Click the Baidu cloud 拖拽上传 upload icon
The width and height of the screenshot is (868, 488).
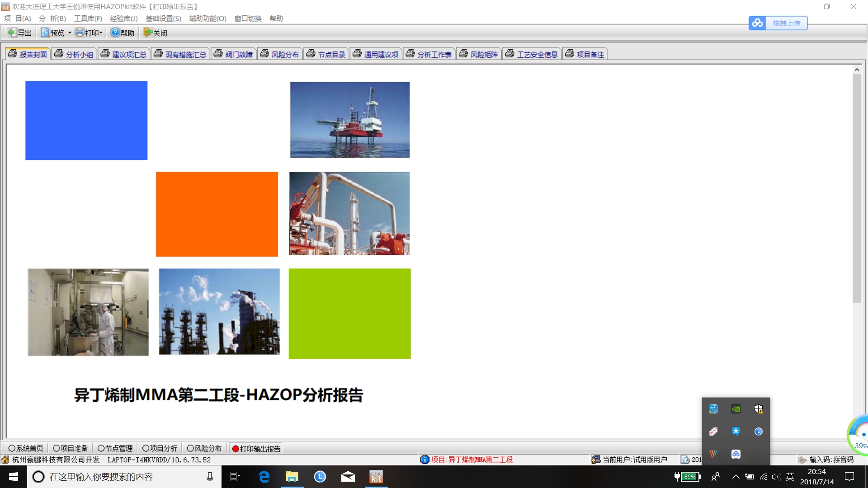(x=758, y=23)
